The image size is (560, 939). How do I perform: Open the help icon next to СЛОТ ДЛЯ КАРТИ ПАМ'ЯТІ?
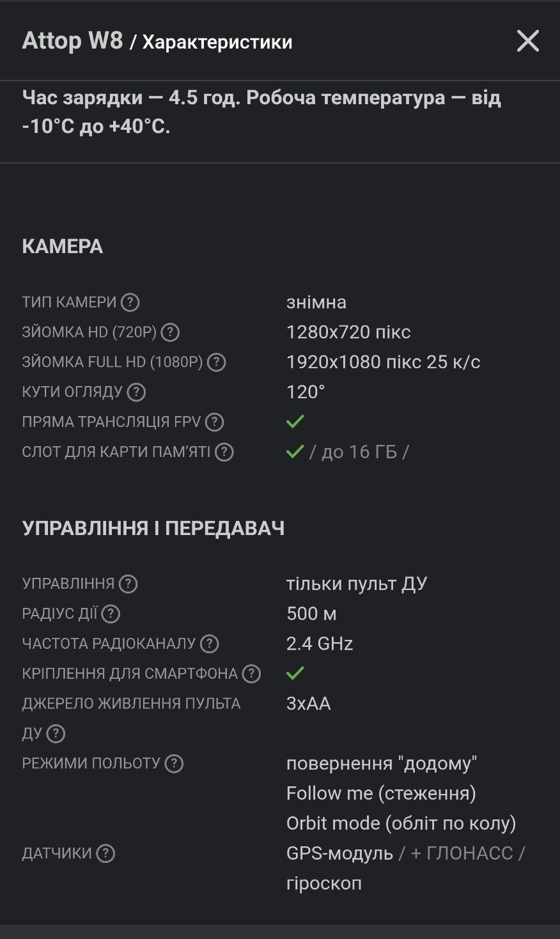click(x=224, y=452)
